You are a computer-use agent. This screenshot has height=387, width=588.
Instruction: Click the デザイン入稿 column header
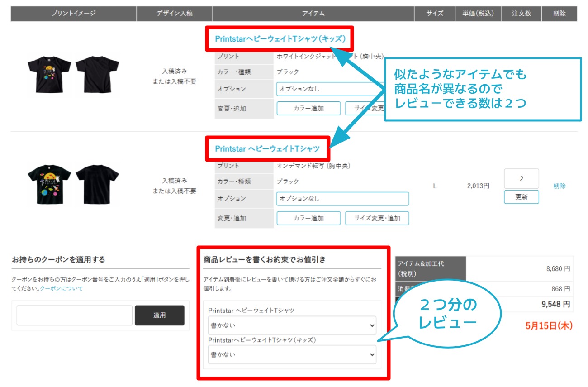click(175, 14)
